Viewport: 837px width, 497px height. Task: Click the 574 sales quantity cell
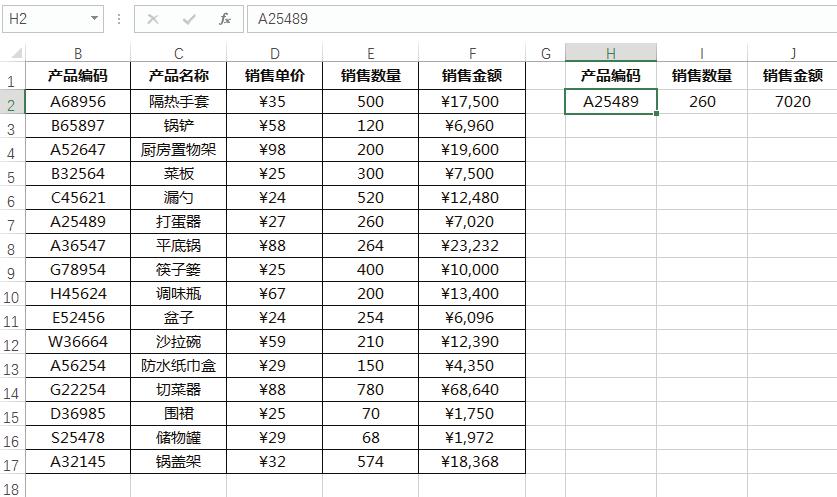(x=370, y=462)
